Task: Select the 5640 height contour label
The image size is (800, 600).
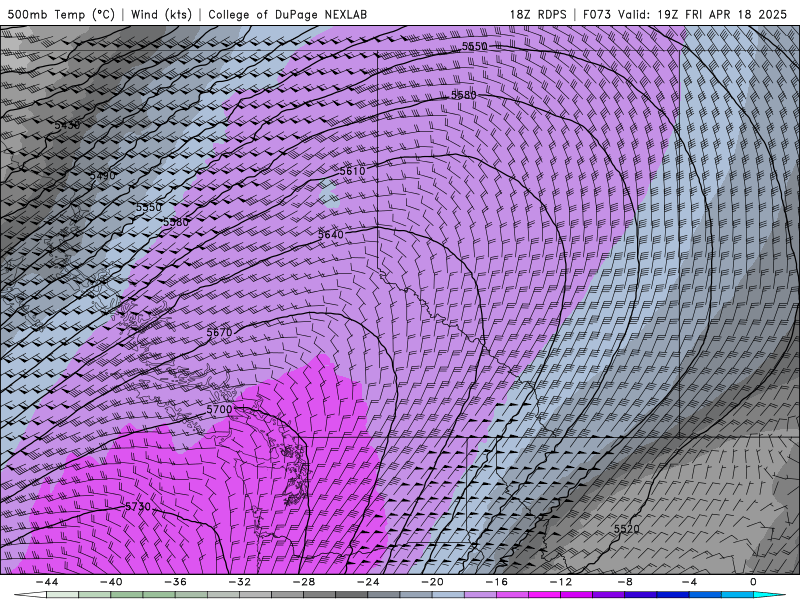Action: [331, 235]
